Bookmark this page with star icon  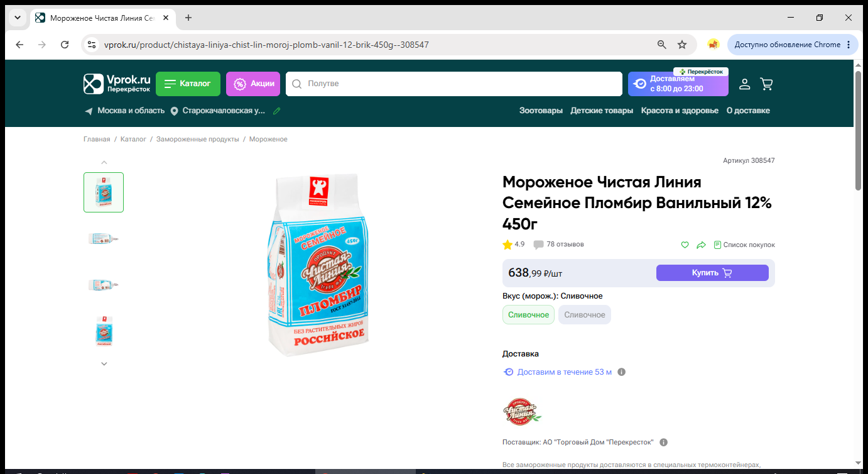(x=682, y=45)
